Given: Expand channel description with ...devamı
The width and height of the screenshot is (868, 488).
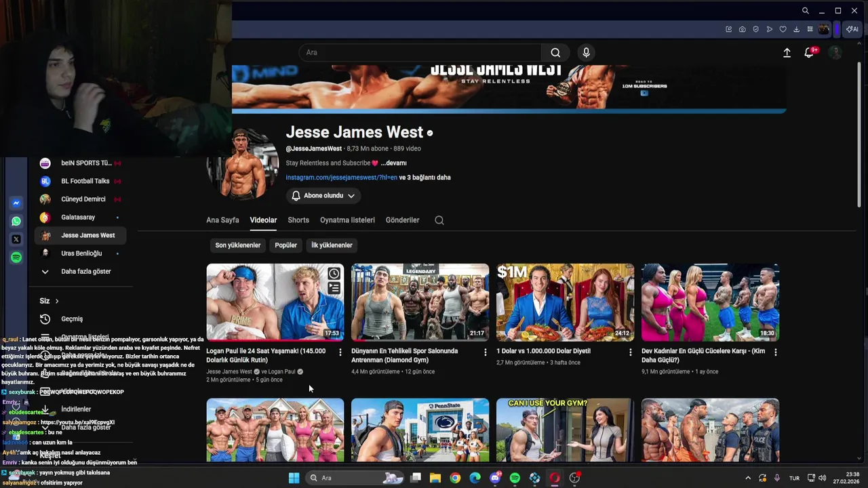Looking at the screenshot, I should point(393,163).
